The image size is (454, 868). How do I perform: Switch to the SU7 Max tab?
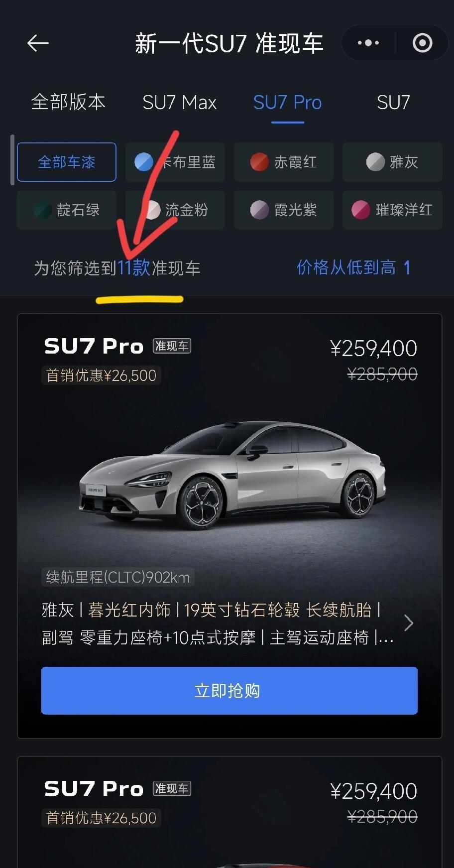[x=179, y=103]
